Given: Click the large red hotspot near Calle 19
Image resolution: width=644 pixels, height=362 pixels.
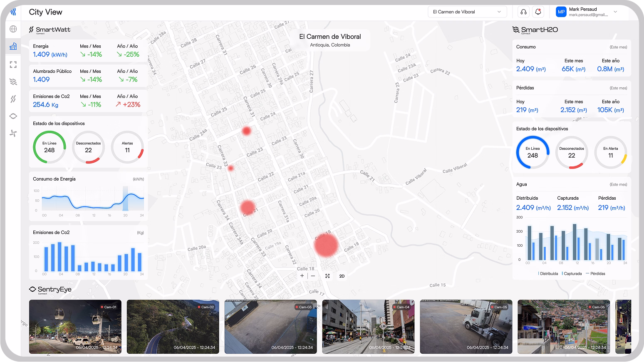Looking at the screenshot, I should pyautogui.click(x=326, y=245).
